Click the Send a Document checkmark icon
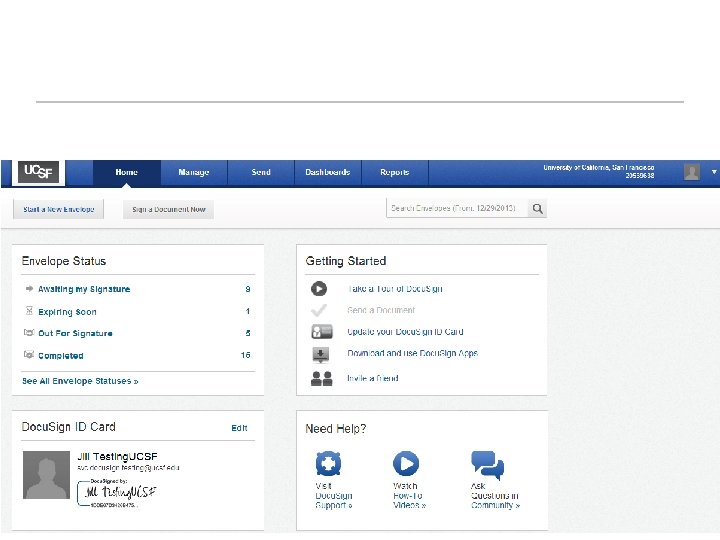The image size is (720, 540). [319, 310]
